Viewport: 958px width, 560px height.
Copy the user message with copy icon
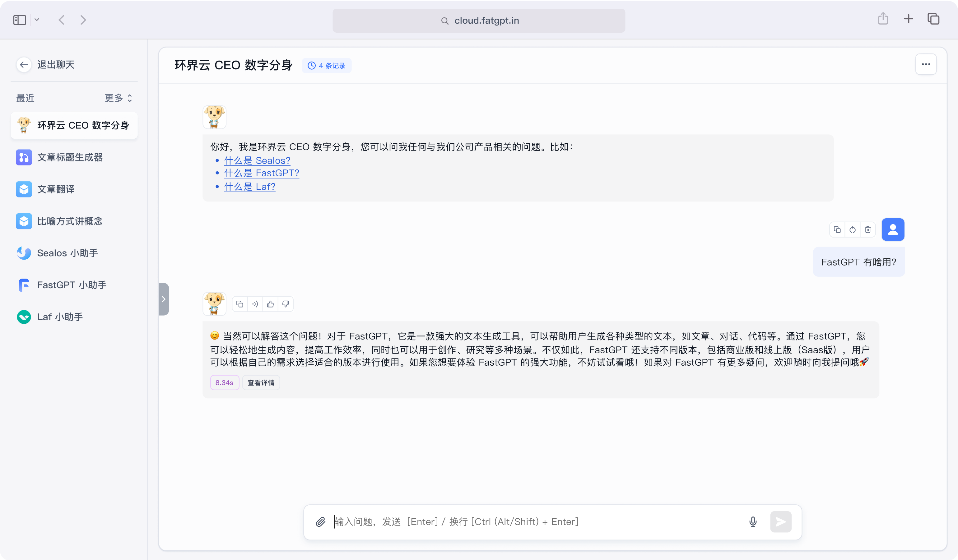coord(837,229)
